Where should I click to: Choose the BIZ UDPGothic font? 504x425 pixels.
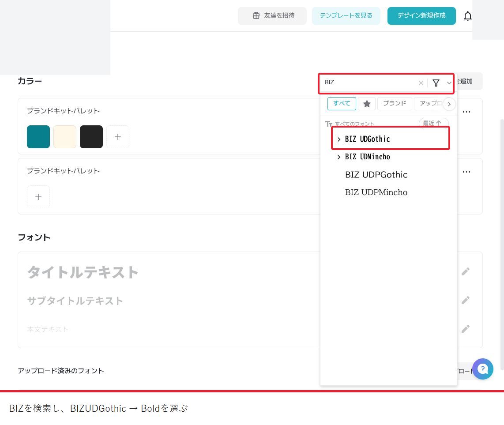point(376,175)
